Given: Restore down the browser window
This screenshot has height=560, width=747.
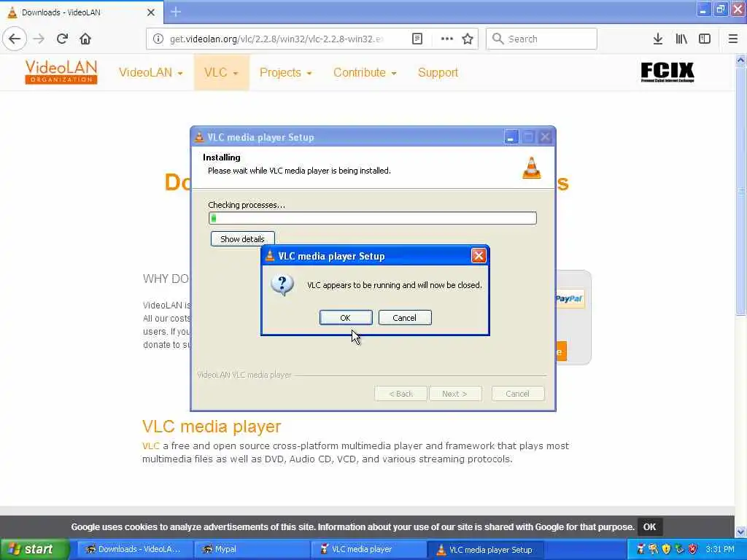Looking at the screenshot, I should (x=720, y=9).
